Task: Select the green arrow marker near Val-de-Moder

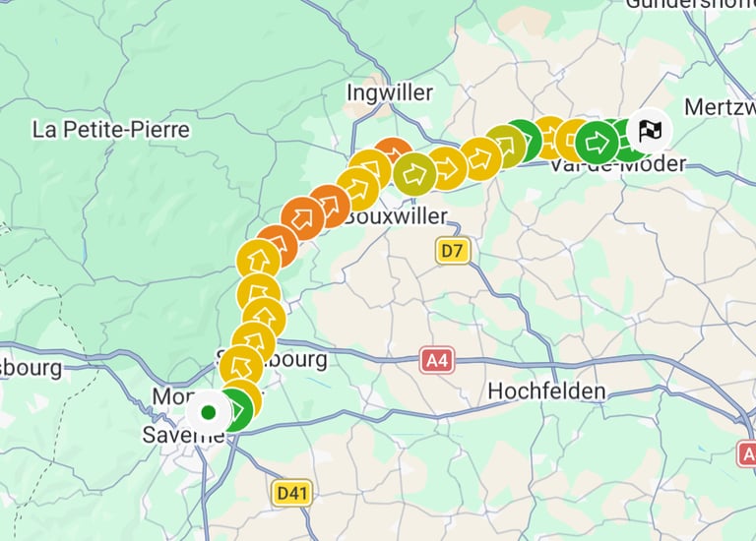Action: coord(598,143)
